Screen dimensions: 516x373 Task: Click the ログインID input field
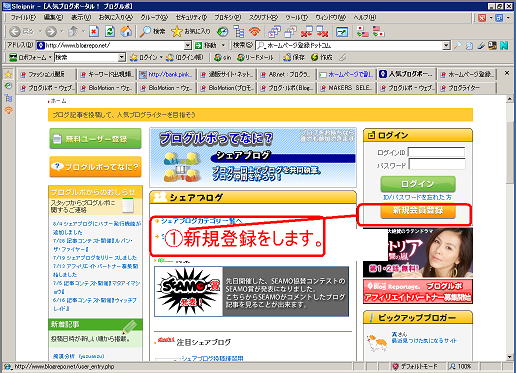click(436, 152)
